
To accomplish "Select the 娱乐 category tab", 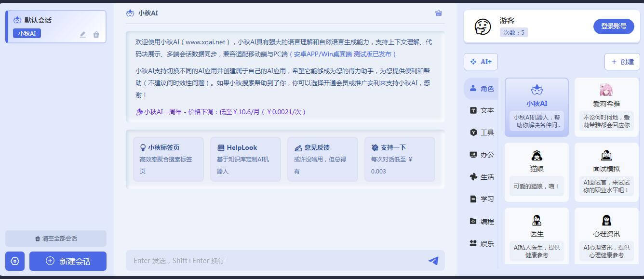I will click(481, 243).
